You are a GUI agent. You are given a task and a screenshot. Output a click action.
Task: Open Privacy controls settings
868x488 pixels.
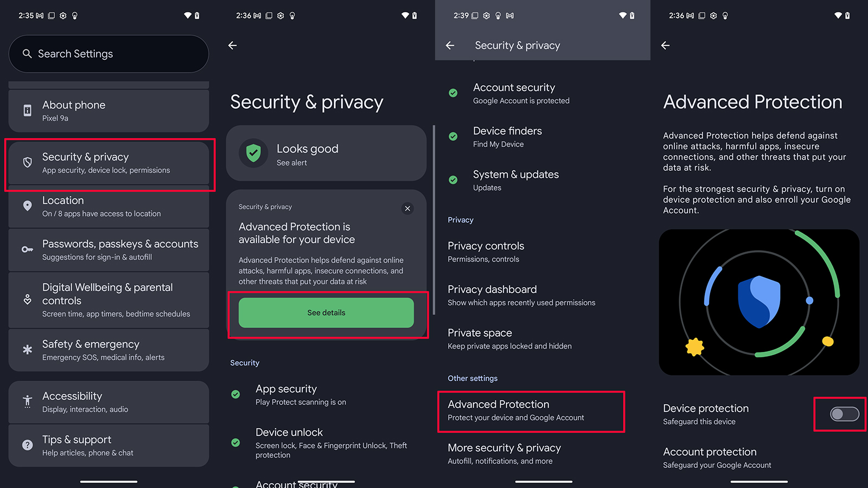[x=486, y=252]
